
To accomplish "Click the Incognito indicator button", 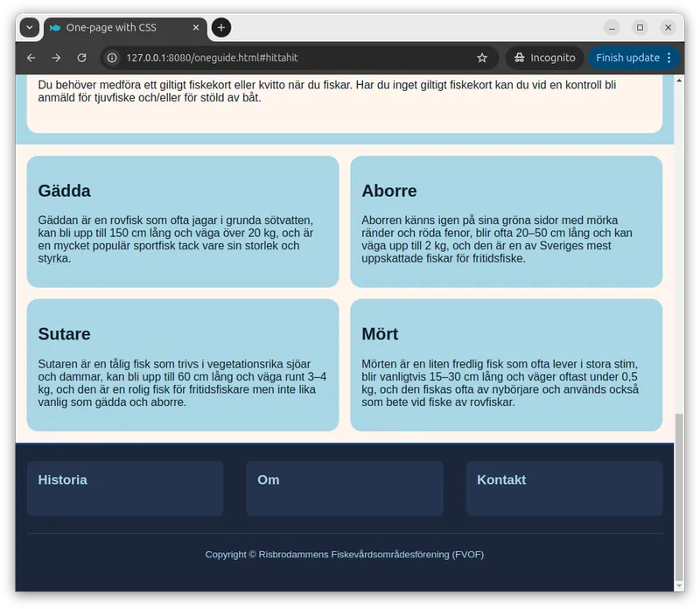I will 546,58.
